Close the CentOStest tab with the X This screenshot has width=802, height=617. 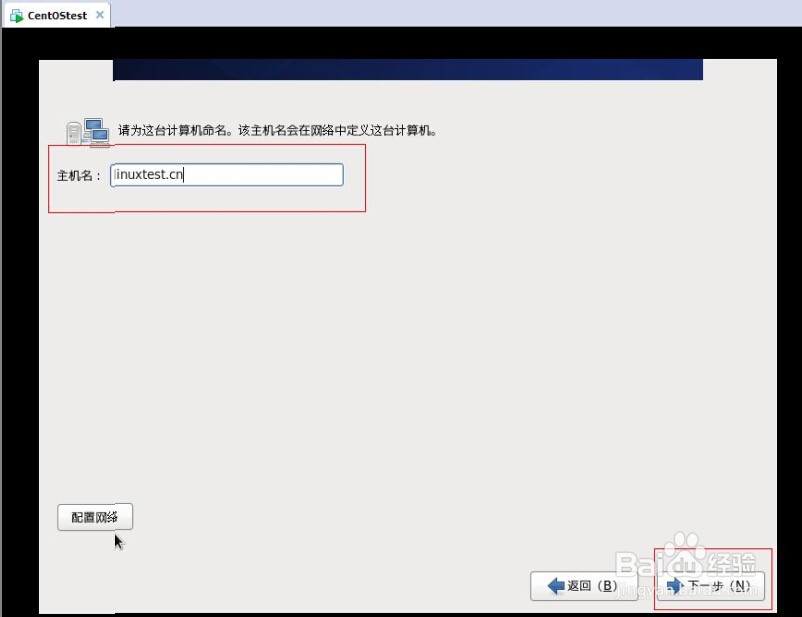pyautogui.click(x=99, y=15)
